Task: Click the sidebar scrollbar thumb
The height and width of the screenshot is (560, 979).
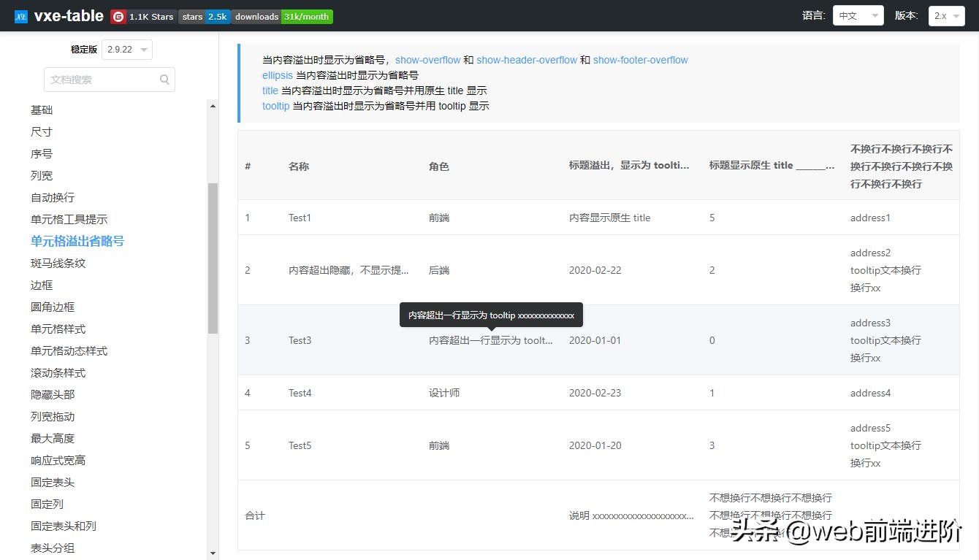Action: 213,258
